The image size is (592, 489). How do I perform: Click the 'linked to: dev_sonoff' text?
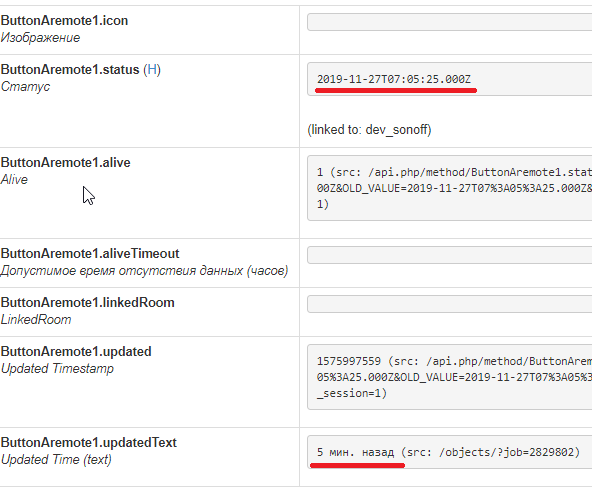pyautogui.click(x=369, y=130)
